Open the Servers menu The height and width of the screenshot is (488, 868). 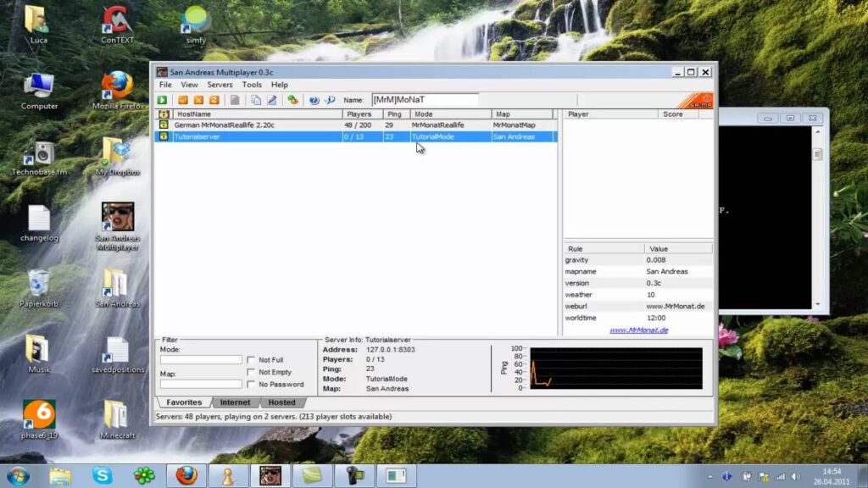coord(220,85)
